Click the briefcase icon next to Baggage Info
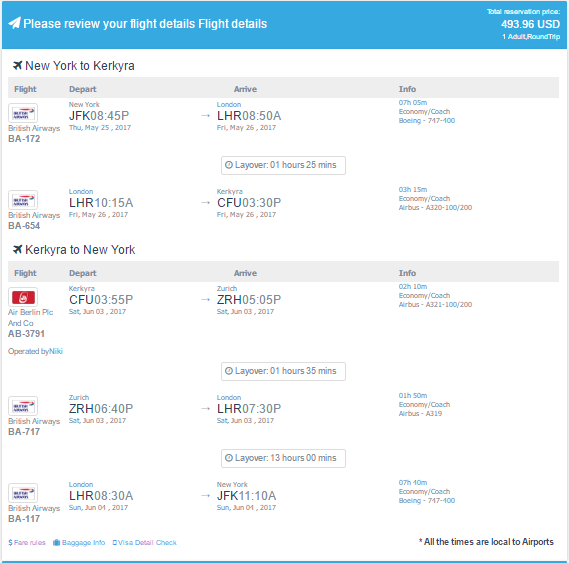The width and height of the screenshot is (569, 563). [x=56, y=542]
